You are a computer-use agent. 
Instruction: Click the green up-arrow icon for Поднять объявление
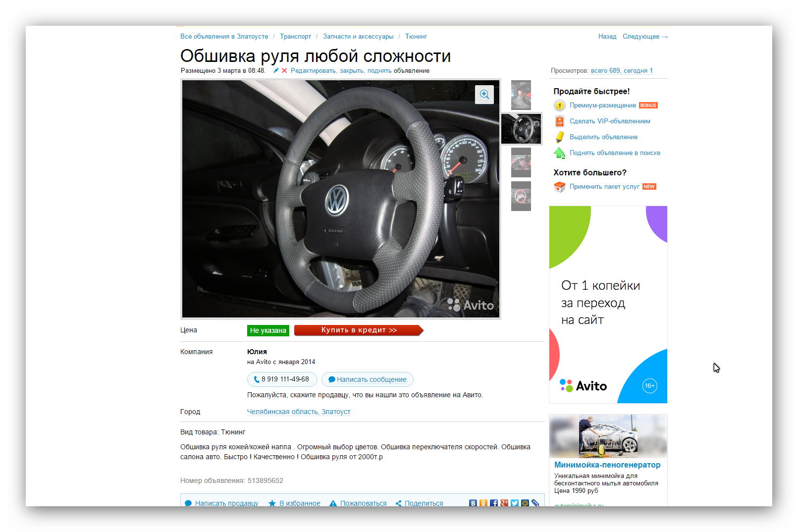point(559,153)
